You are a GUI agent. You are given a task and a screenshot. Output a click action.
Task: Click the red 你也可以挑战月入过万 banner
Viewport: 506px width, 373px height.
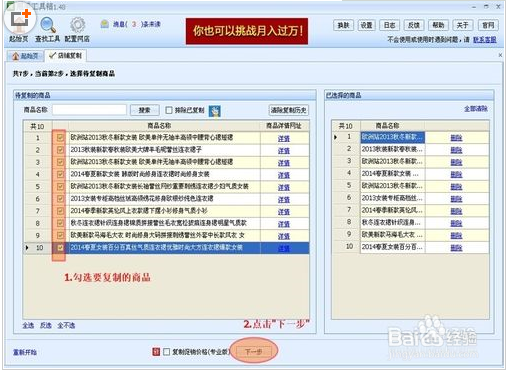[x=247, y=31]
